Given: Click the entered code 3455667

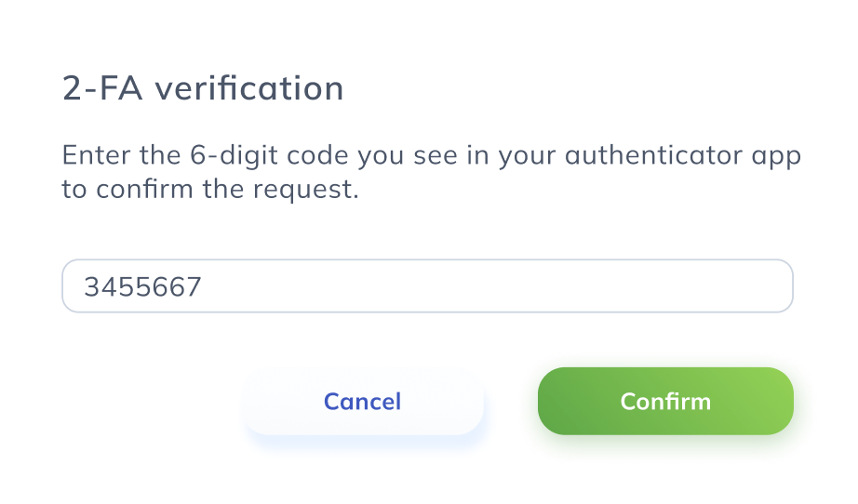Looking at the screenshot, I should [x=142, y=286].
